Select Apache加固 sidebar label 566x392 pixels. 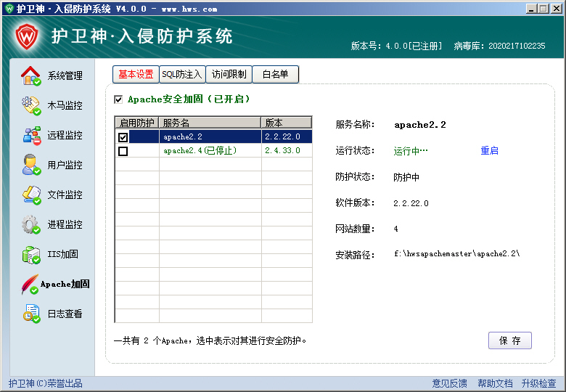(65, 284)
